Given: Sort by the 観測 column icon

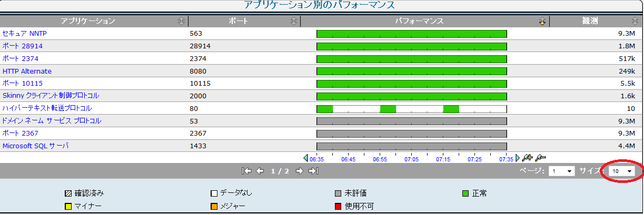Looking at the screenshot, I should (x=635, y=21).
